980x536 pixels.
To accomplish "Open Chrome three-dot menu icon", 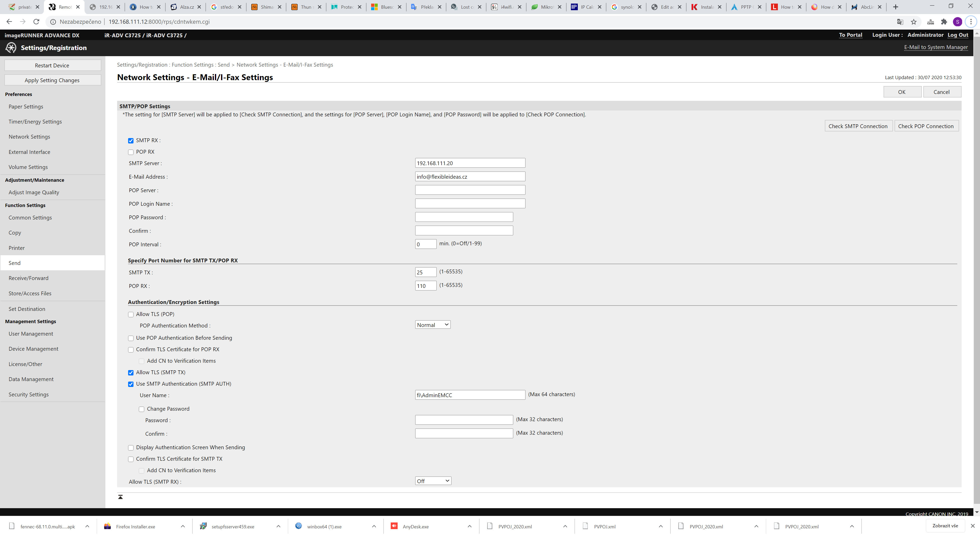I will click(x=971, y=22).
